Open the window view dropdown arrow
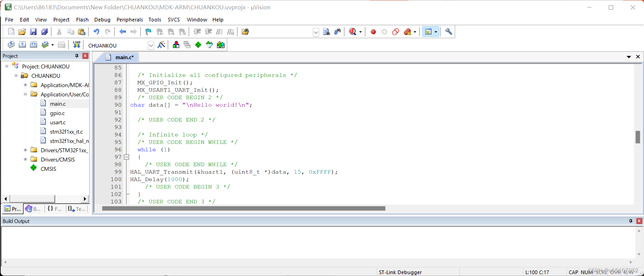This screenshot has width=644, height=276. pos(436,32)
